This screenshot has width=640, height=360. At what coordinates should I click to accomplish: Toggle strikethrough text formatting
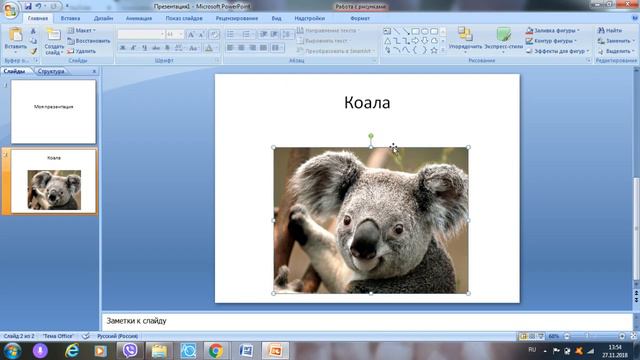pyautogui.click(x=156, y=48)
